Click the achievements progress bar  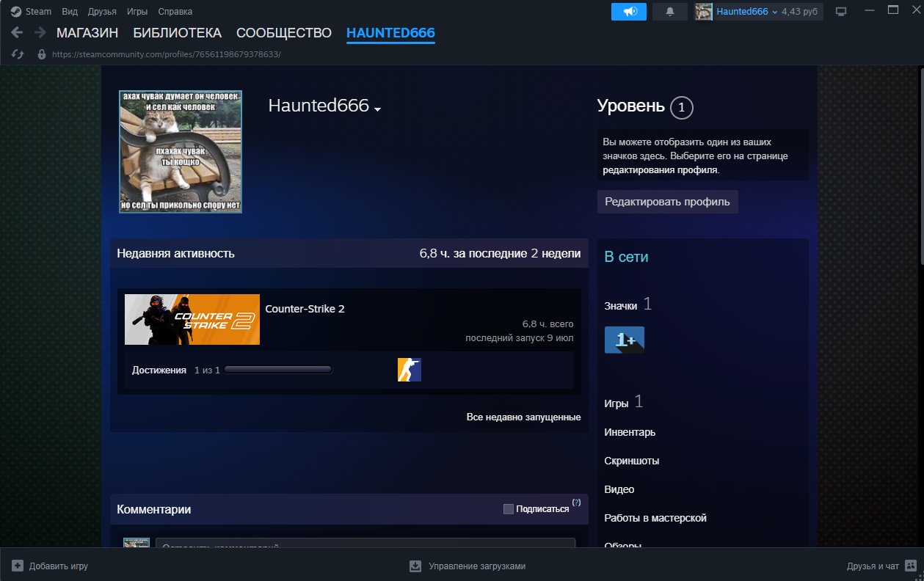point(278,370)
